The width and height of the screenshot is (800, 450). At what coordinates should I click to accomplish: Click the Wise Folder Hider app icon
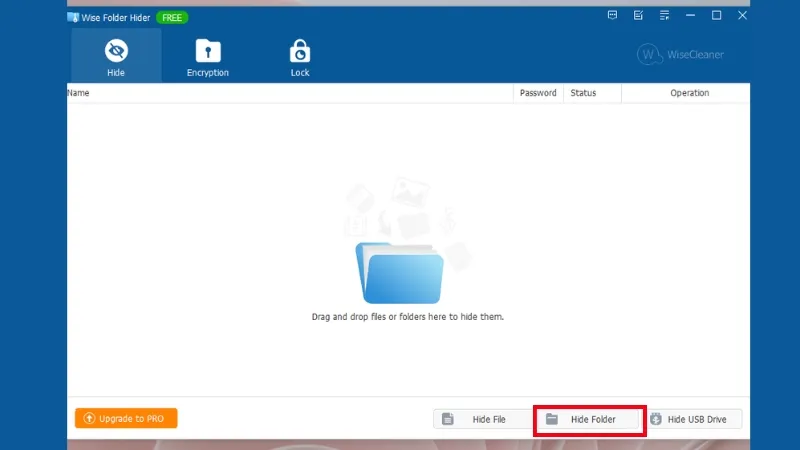(73, 18)
